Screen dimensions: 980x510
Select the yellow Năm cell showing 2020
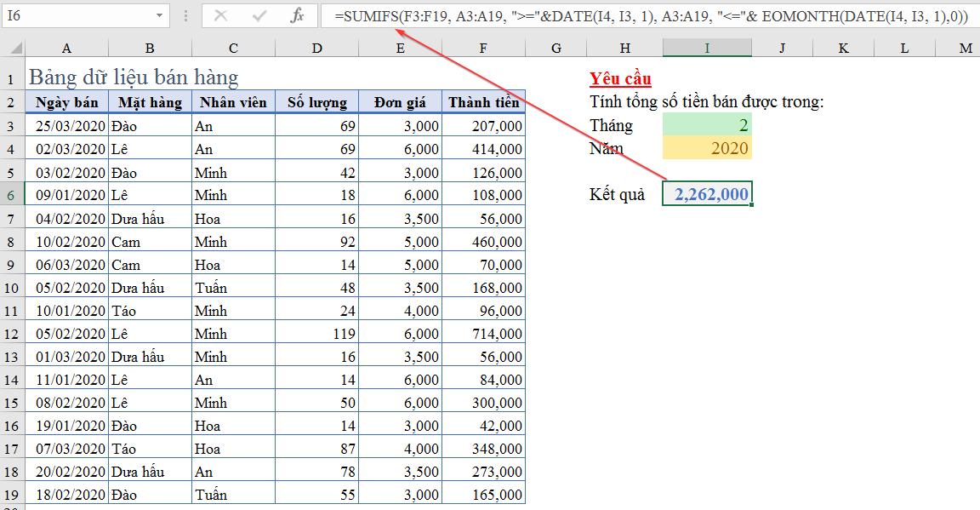(x=706, y=147)
